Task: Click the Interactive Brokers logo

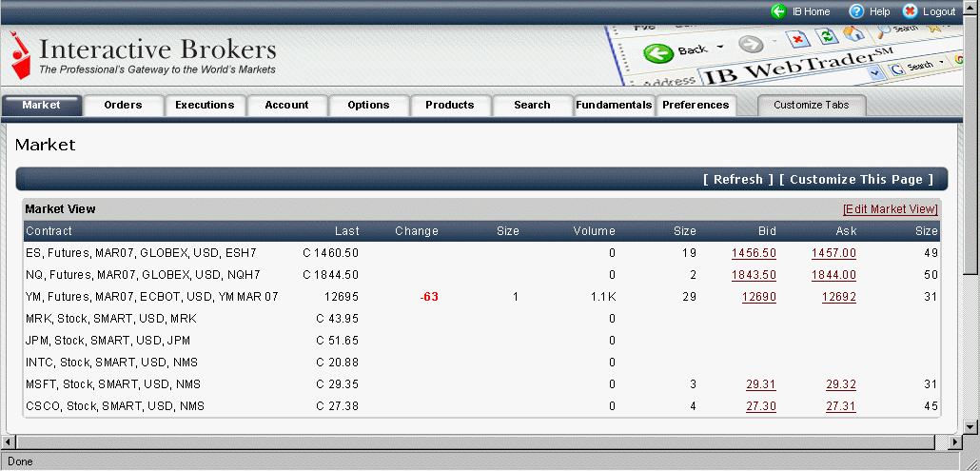Action: point(144,55)
